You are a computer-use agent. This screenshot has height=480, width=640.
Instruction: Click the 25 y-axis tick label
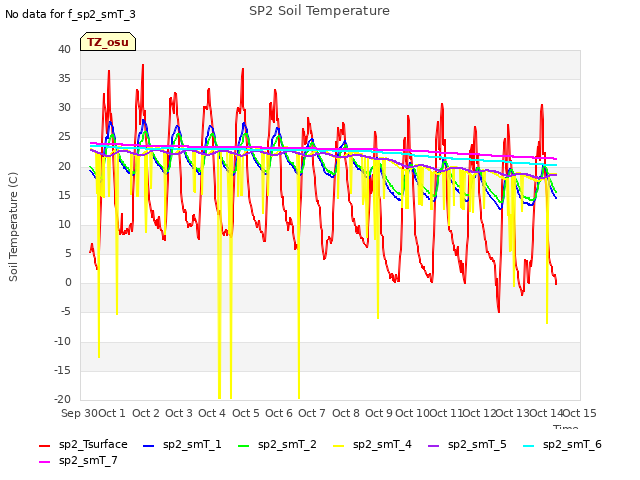[x=64, y=137]
